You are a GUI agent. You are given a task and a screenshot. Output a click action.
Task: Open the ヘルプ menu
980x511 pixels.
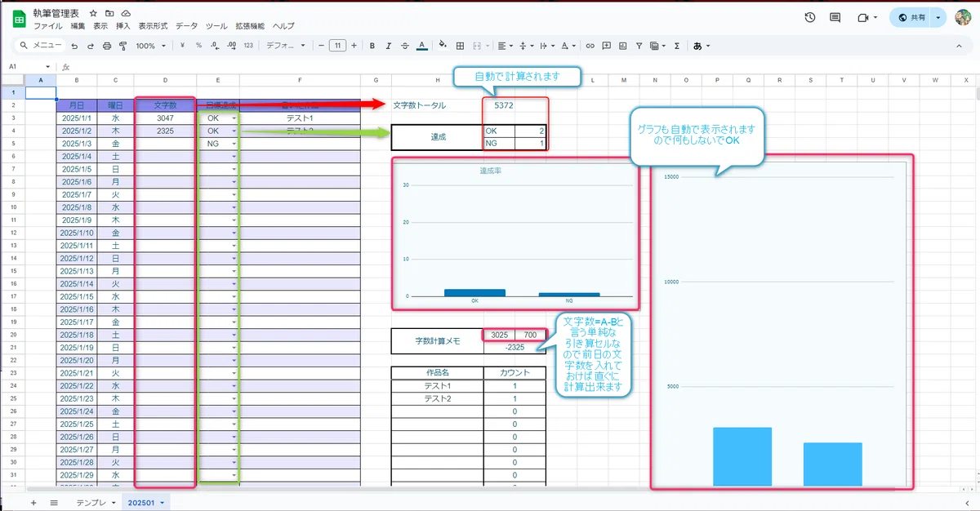tap(284, 26)
